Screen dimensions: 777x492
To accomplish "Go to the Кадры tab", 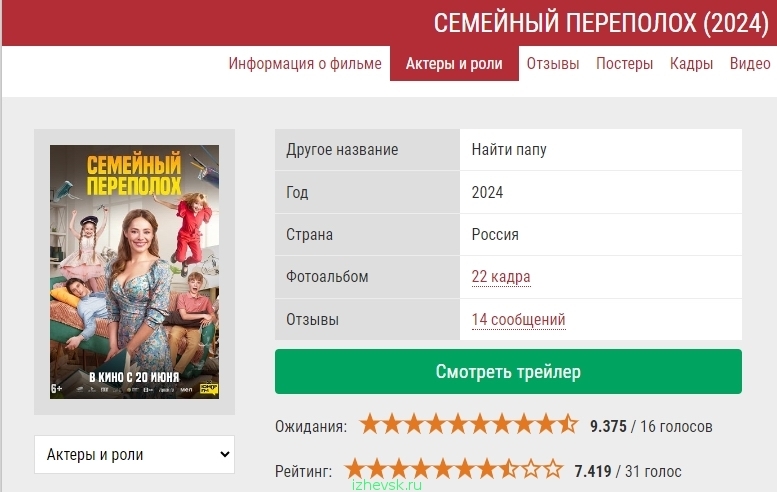I will tap(691, 63).
